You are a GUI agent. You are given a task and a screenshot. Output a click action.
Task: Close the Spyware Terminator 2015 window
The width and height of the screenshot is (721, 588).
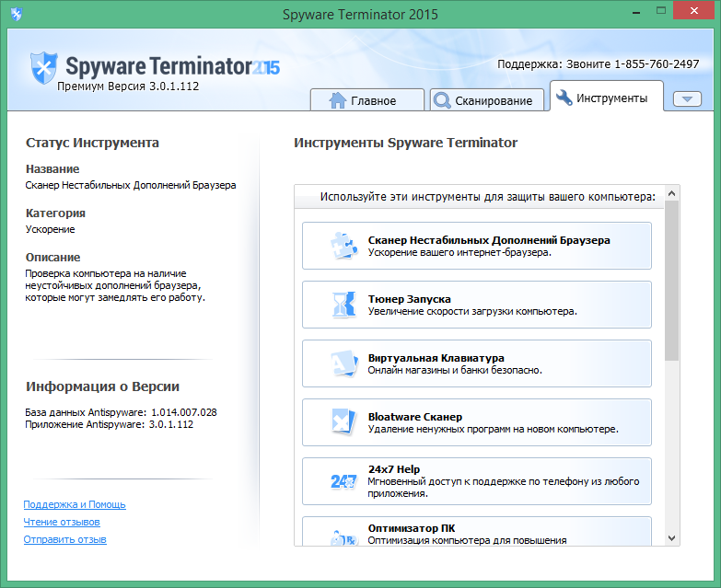click(x=694, y=10)
